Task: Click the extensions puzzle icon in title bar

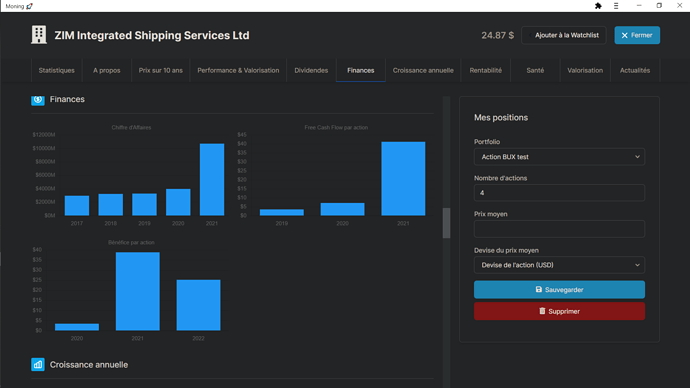Action: 598,6
